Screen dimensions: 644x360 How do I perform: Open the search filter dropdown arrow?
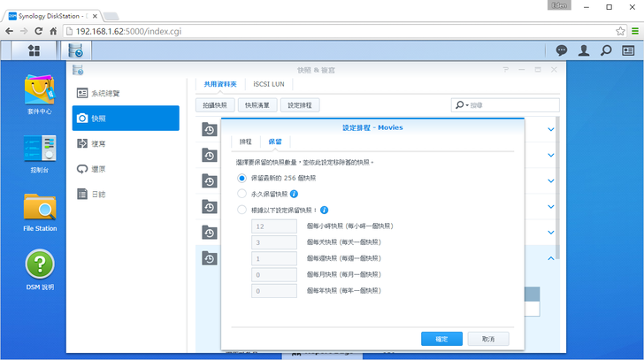point(462,105)
